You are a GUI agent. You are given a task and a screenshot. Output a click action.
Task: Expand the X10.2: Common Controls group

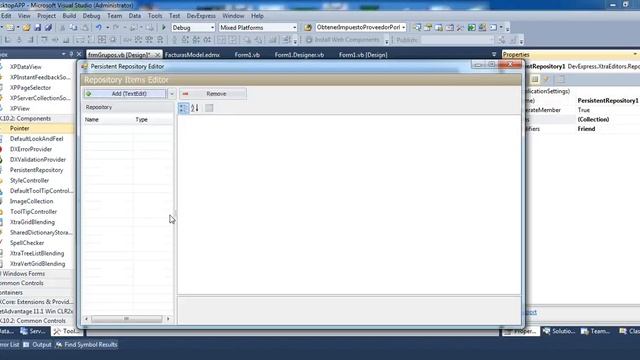pos(37,320)
